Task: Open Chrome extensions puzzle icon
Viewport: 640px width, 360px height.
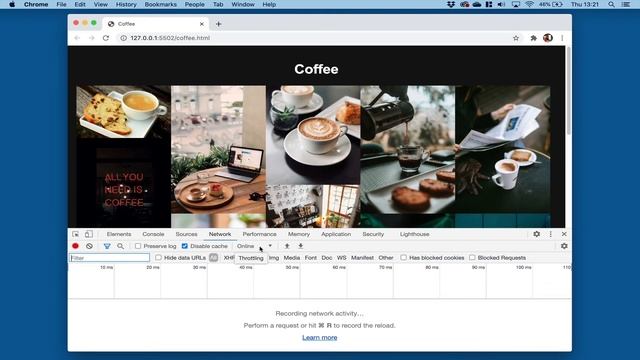Action: pyautogui.click(x=533, y=38)
